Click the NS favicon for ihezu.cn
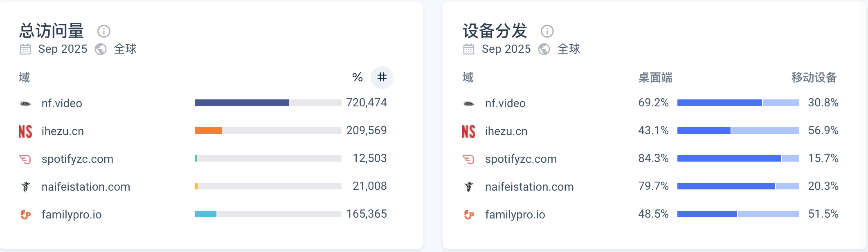The width and height of the screenshot is (868, 252). point(25,131)
